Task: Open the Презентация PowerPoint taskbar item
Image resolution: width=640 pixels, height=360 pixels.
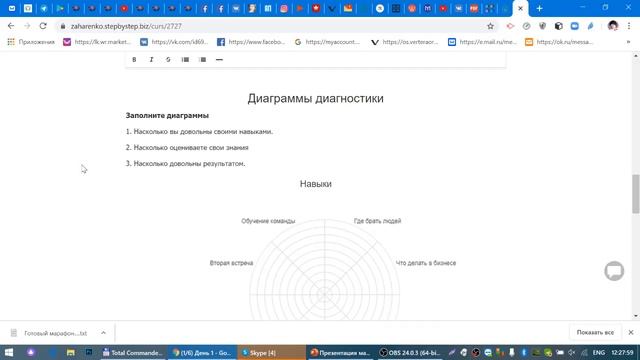Action: pos(340,353)
